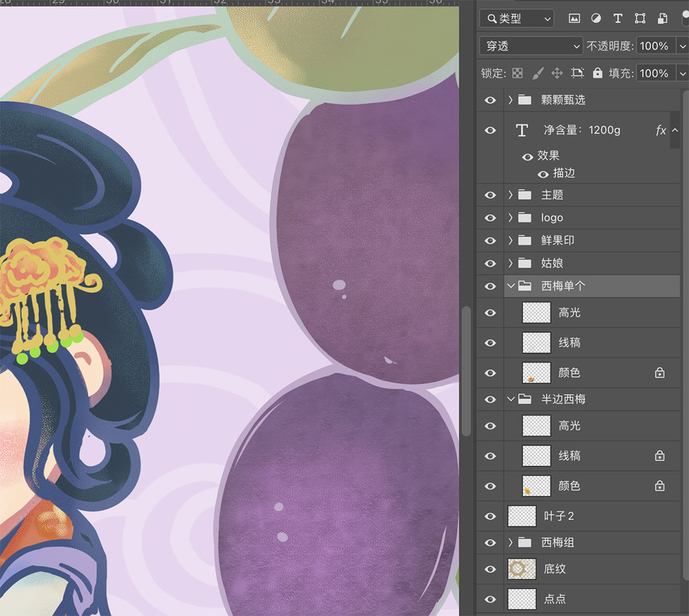
Task: Hide the 点点 layer
Action: click(491, 599)
